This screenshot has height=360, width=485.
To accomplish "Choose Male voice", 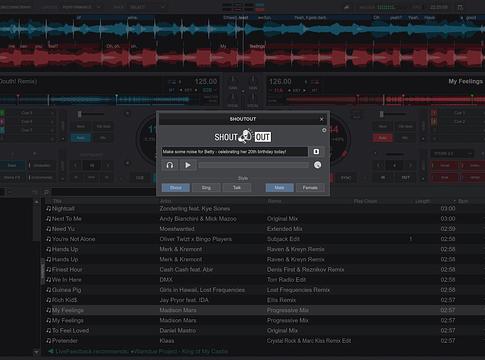I will [x=279, y=188].
